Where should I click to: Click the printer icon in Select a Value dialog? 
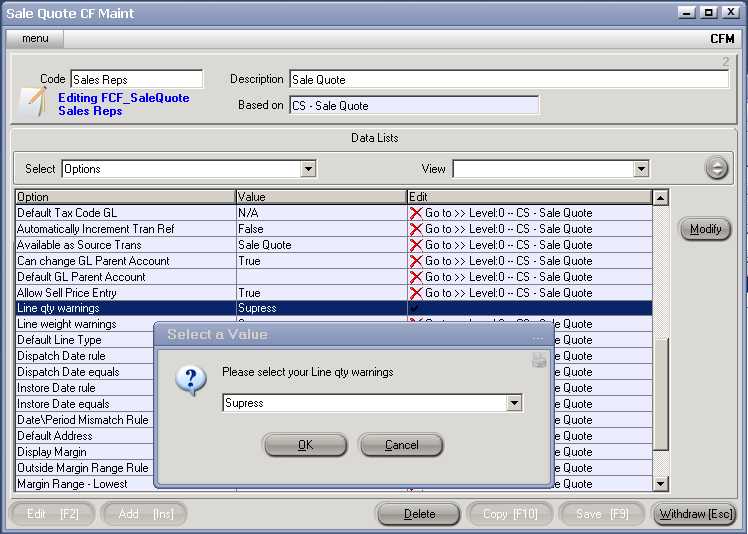(x=539, y=360)
